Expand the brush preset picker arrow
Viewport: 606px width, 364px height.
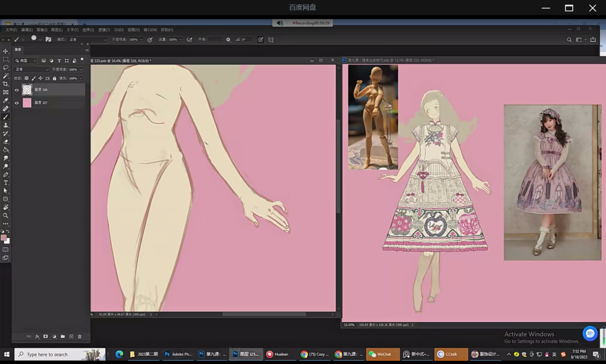click(x=41, y=40)
